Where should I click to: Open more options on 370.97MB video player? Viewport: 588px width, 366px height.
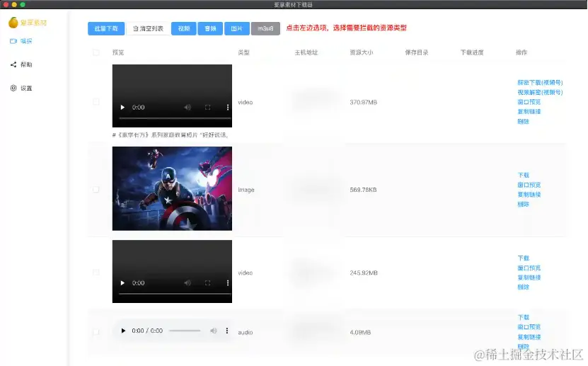[x=228, y=107]
